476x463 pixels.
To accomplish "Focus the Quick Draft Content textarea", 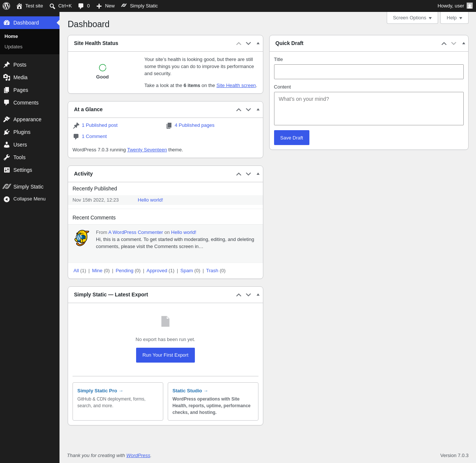I will 369,109.
